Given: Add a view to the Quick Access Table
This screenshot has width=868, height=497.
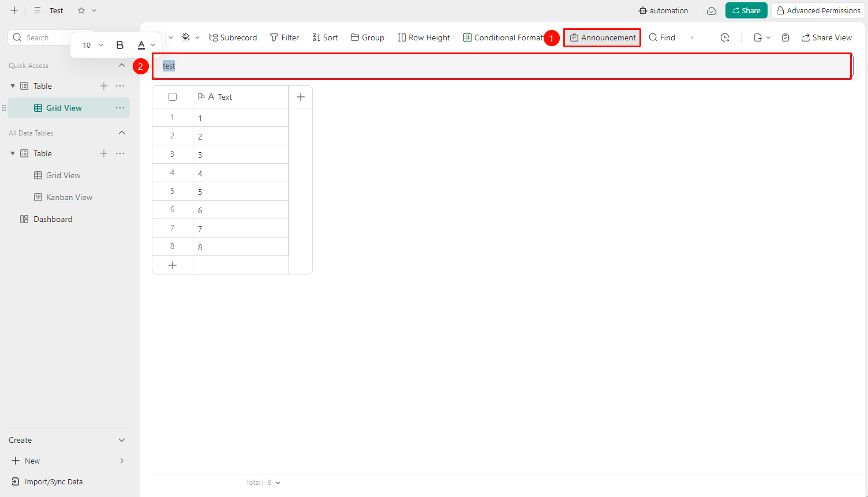Looking at the screenshot, I should click(x=104, y=86).
